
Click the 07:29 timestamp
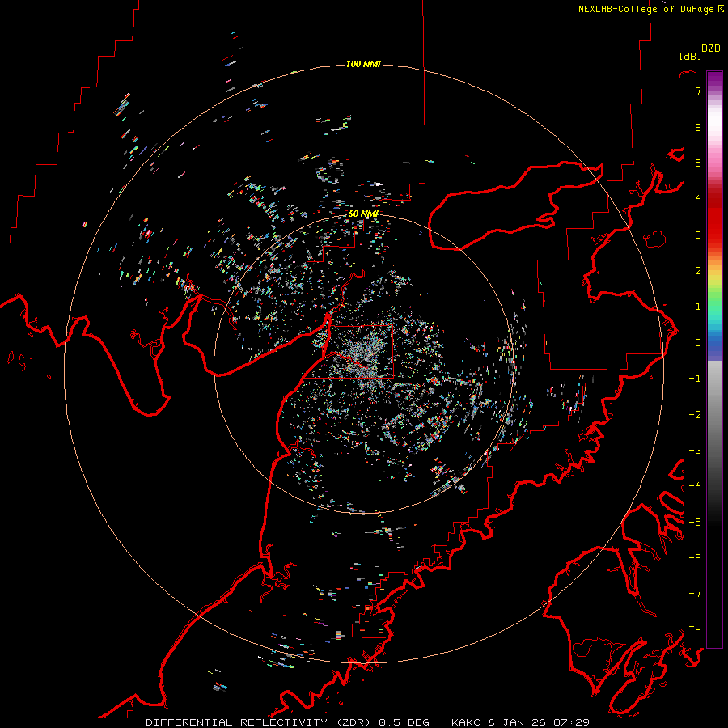tap(572, 722)
